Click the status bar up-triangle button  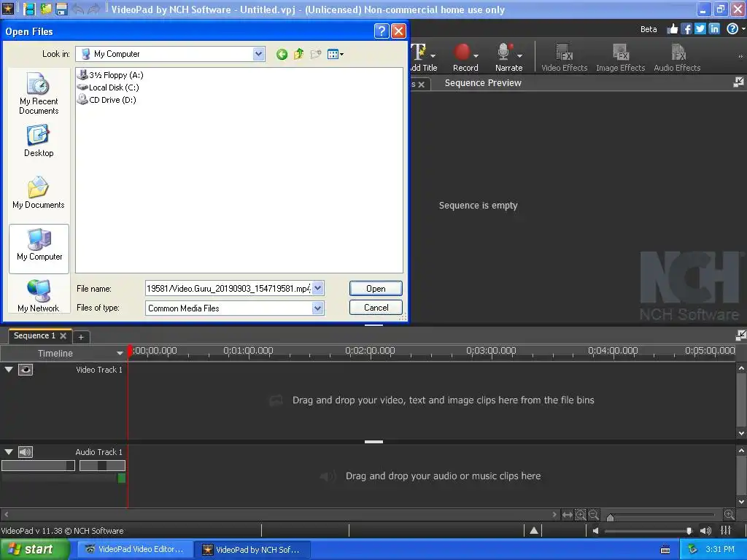pos(533,531)
